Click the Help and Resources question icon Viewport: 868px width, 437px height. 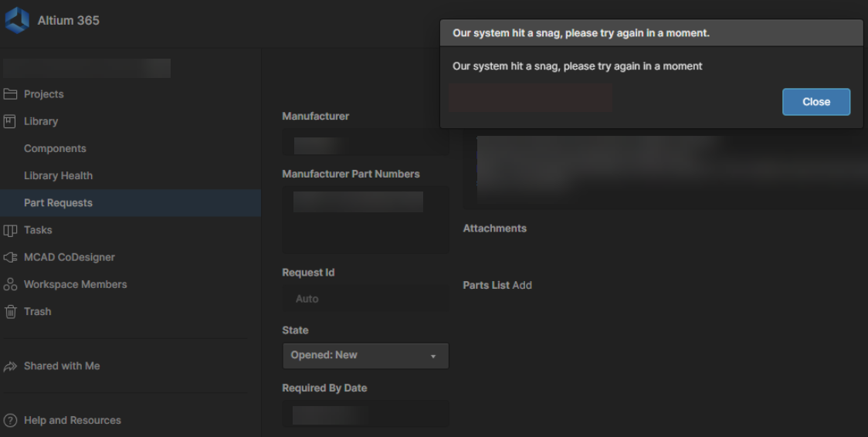point(10,421)
